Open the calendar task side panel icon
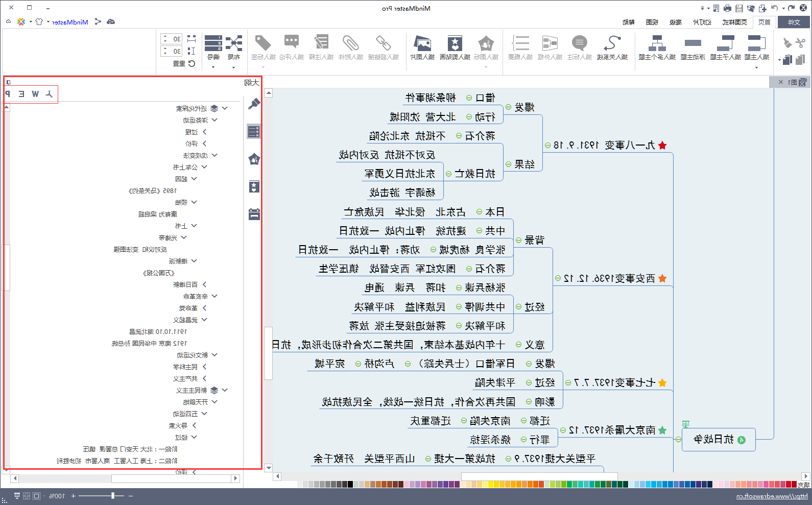812x505 pixels. [x=254, y=214]
